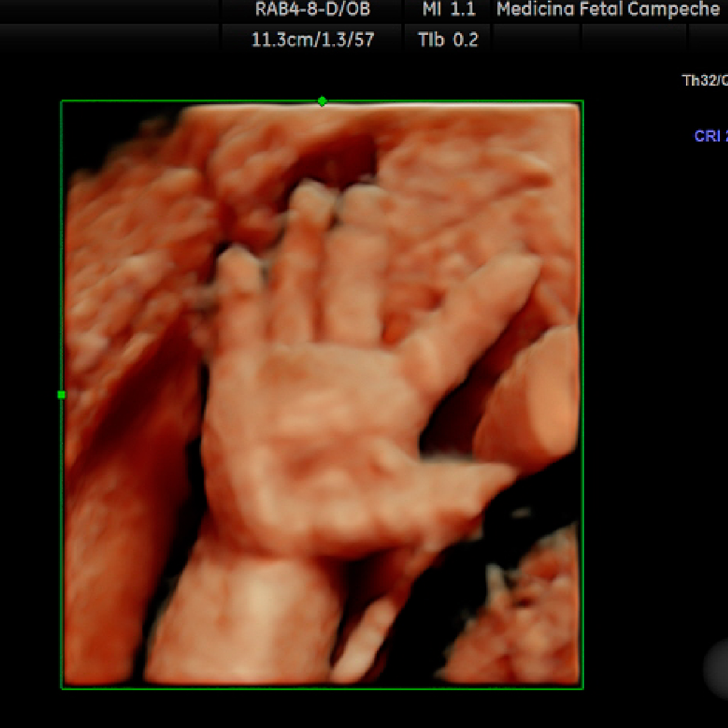Click the TIb 0.2 thermal index value

tap(448, 40)
